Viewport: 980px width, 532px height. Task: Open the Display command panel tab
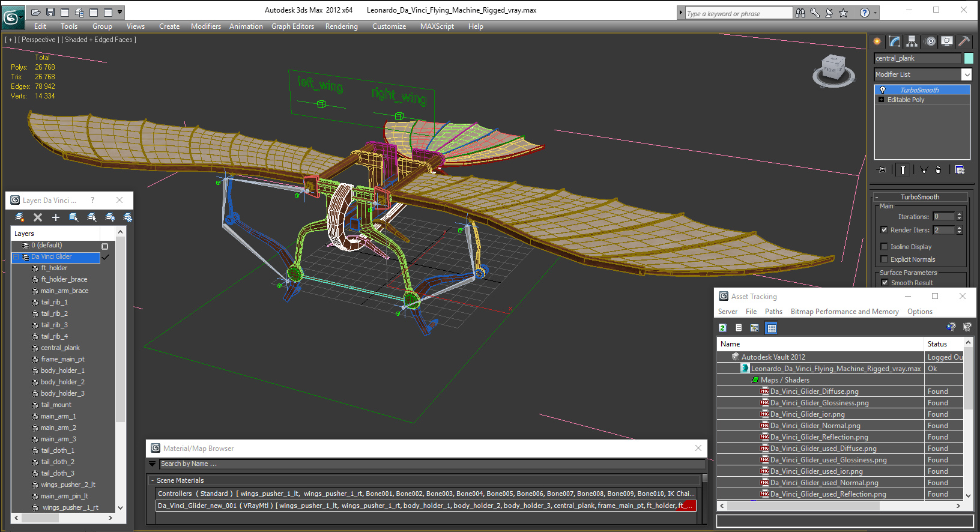click(x=947, y=41)
